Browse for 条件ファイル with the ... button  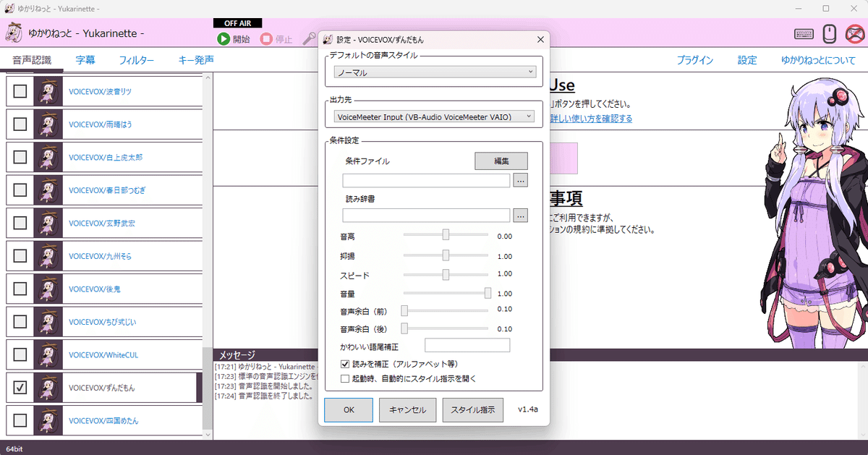click(521, 181)
